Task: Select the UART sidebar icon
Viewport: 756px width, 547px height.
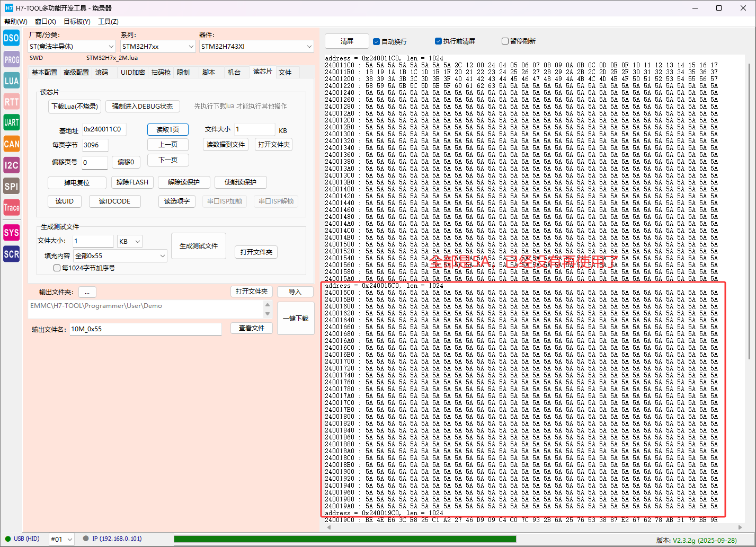Action: 11,122
